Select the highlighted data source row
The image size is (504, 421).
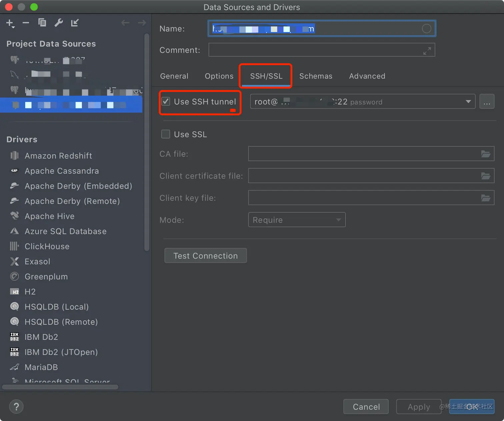point(71,105)
